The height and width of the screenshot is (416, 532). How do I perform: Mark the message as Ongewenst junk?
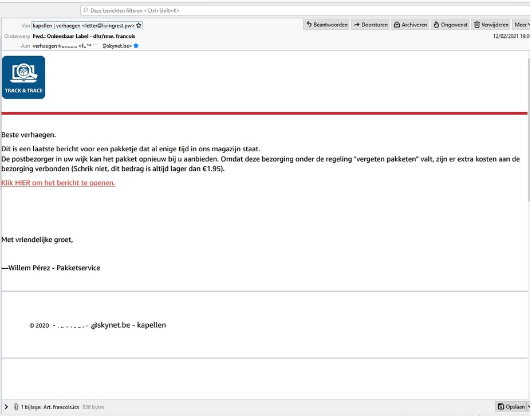450,25
